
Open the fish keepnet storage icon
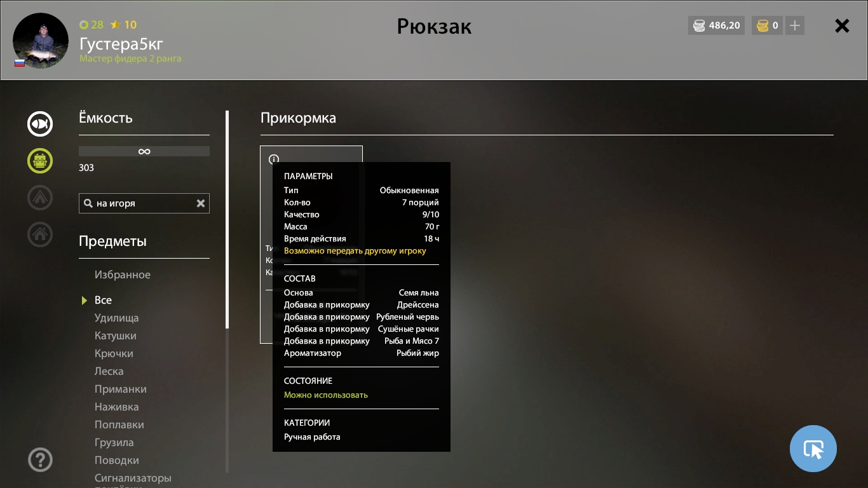point(40,123)
